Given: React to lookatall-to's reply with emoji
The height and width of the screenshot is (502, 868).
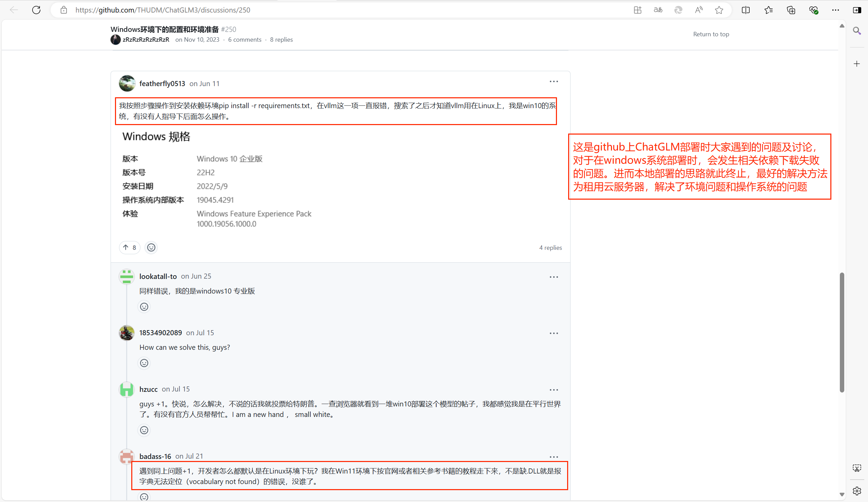Looking at the screenshot, I should 144,307.
